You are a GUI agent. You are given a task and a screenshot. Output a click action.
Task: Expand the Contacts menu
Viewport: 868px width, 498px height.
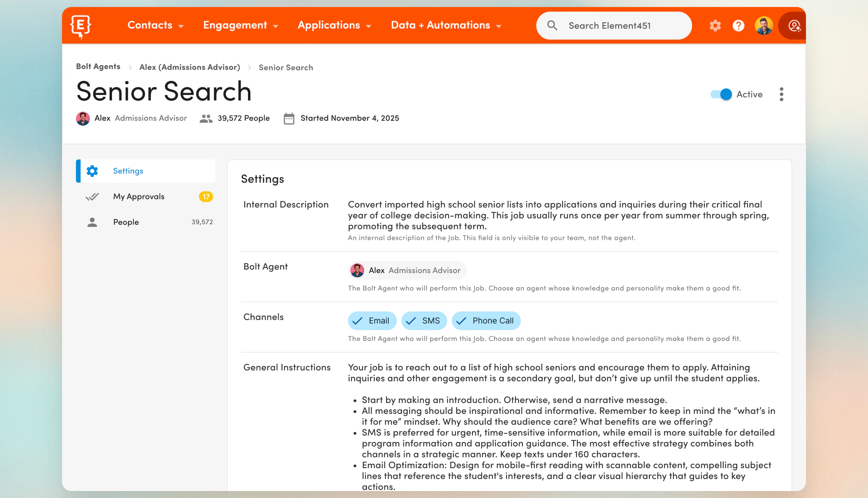155,25
